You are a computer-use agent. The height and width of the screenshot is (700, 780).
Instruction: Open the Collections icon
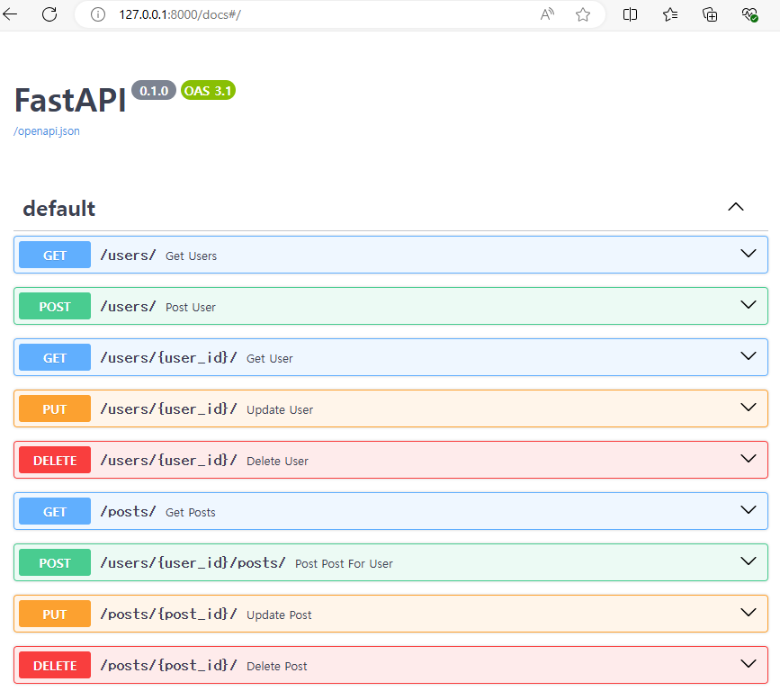point(710,14)
